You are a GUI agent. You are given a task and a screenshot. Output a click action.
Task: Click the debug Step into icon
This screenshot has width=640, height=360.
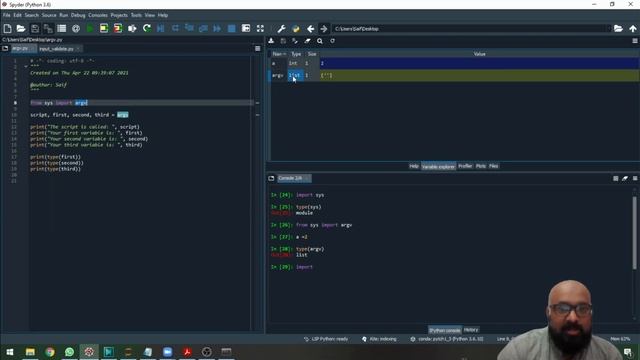[x=189, y=29]
